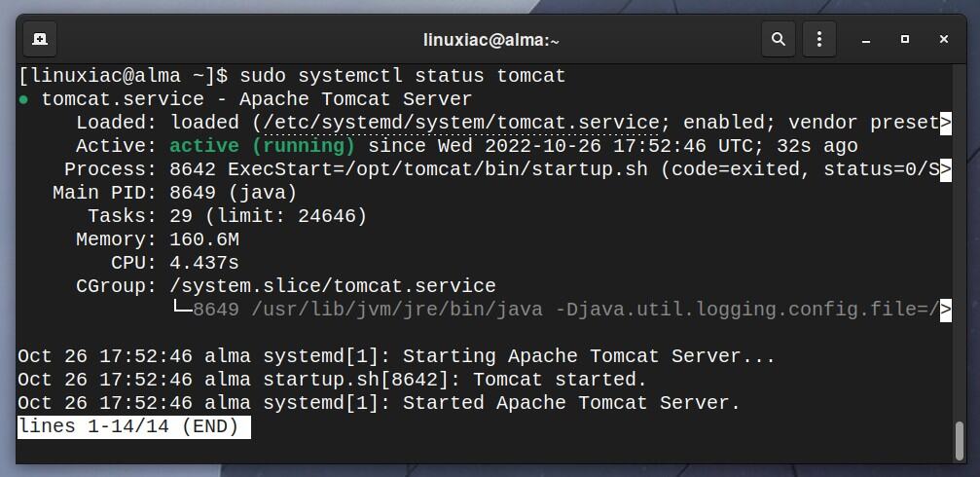The image size is (980, 477).
Task: Click the CGroup /system.slice/tomcat.service path
Action: 333,286
